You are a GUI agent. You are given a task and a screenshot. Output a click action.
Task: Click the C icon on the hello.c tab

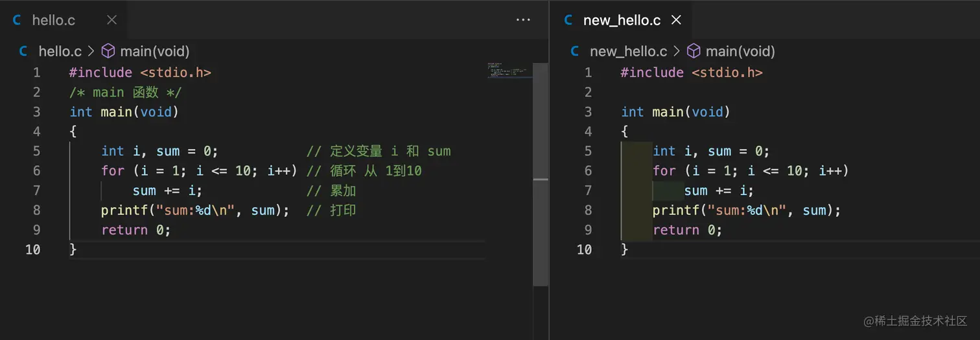(17, 20)
